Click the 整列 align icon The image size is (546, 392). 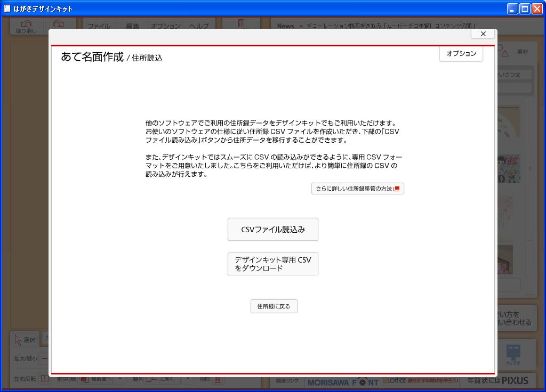point(151,379)
